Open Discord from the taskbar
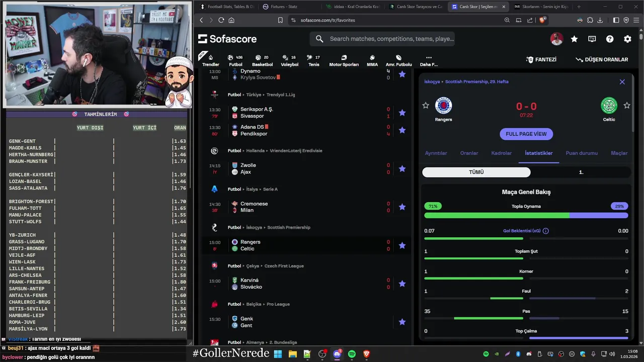 pos(337,354)
